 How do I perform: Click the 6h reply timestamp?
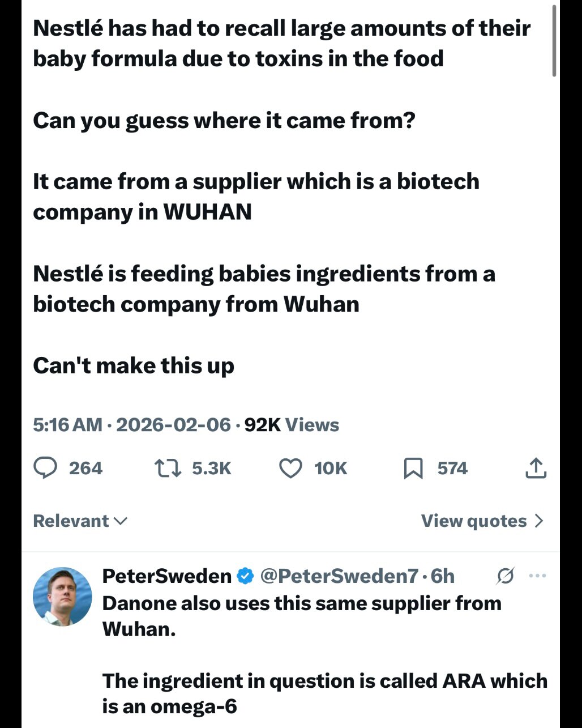tap(443, 576)
